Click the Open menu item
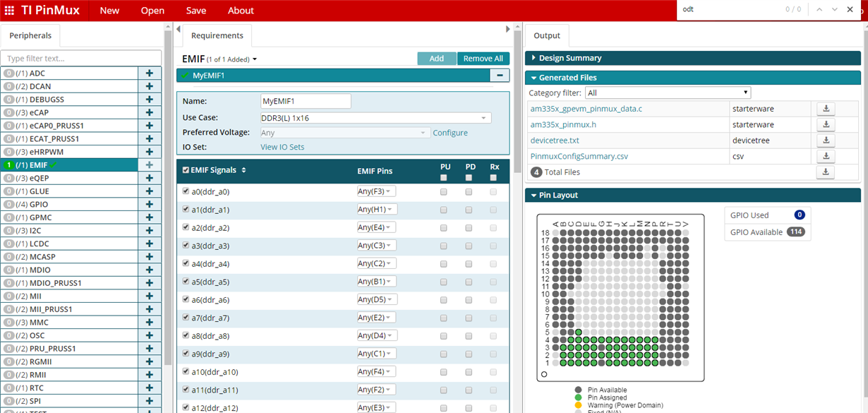The height and width of the screenshot is (413, 868). point(152,11)
